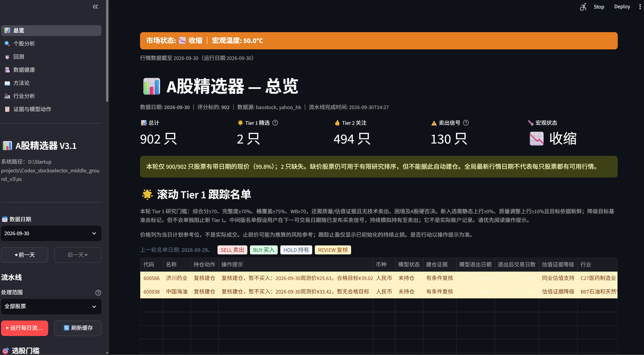Screen dimensions: 644x355
Task: Click the 刷新缓存 button
Action: (x=78, y=328)
